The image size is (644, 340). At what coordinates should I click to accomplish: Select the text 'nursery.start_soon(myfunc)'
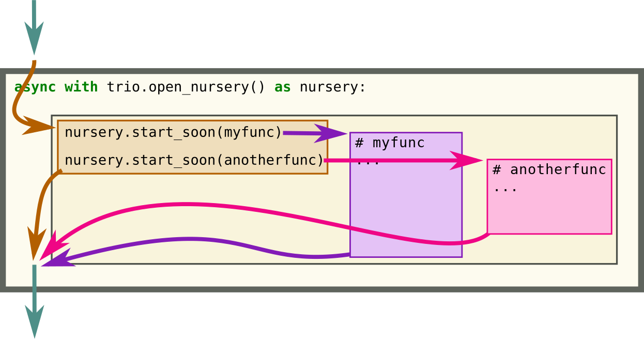[173, 133]
